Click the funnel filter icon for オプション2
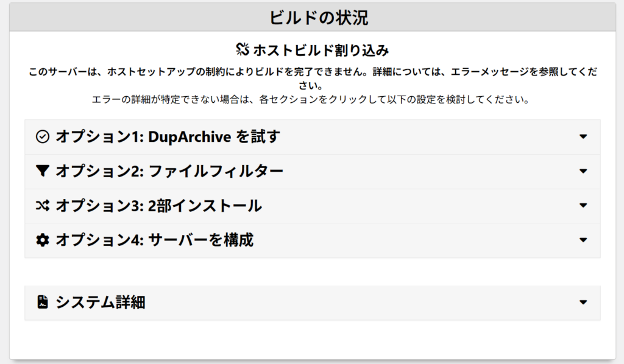624x364 pixels. coord(42,172)
